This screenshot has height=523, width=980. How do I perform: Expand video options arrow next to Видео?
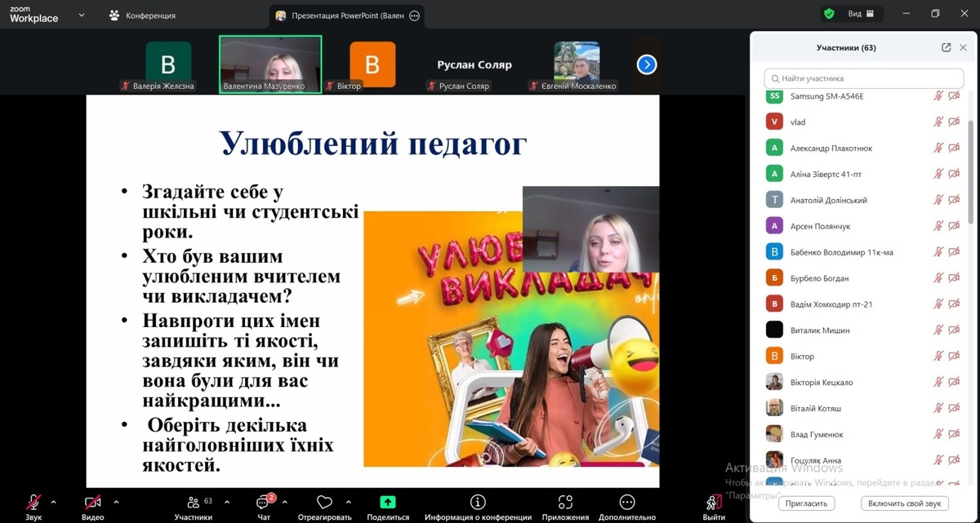click(116, 502)
